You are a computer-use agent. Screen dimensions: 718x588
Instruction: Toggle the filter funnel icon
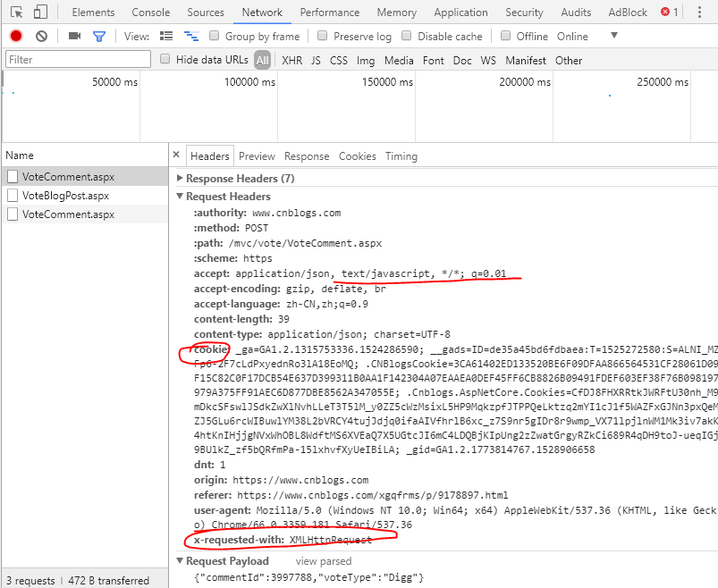click(x=99, y=36)
